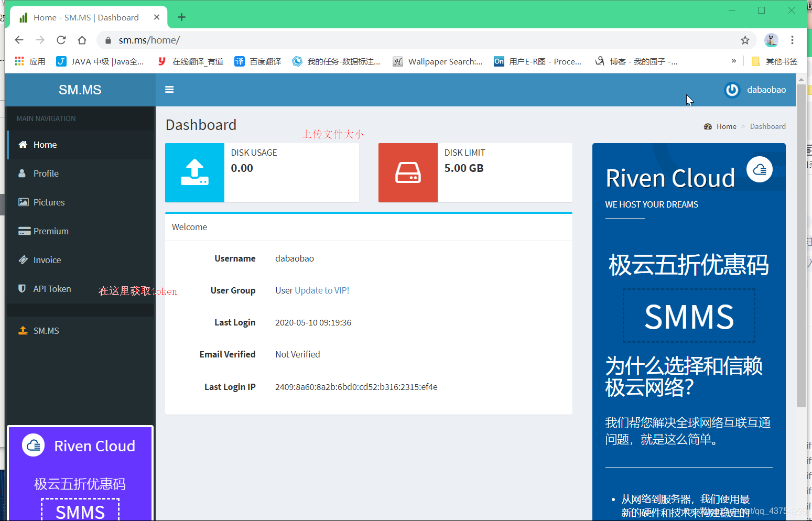Bookmark this page with the star icon
The image size is (812, 521).
pos(745,40)
